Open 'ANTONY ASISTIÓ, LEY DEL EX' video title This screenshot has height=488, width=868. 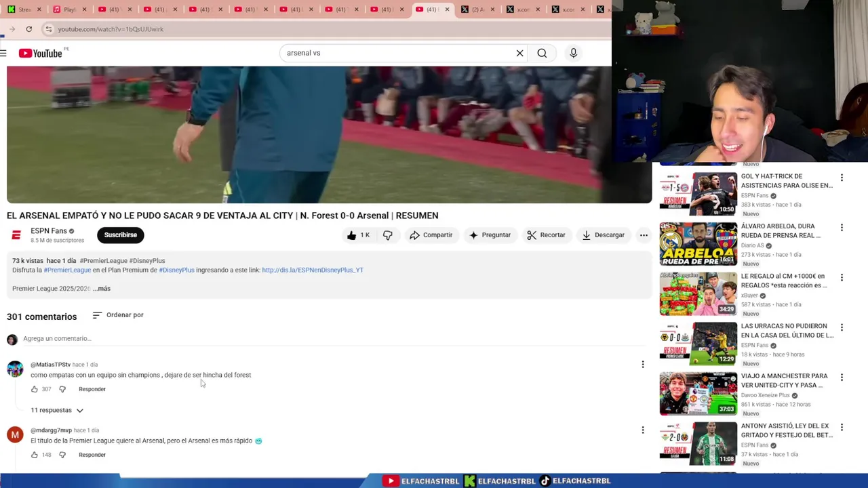click(787, 430)
